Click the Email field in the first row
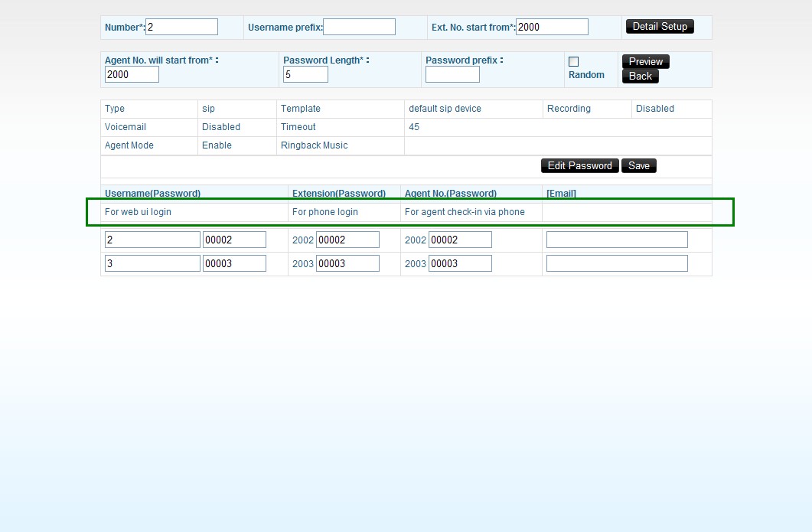Image resolution: width=812 pixels, height=532 pixels. [x=617, y=240]
